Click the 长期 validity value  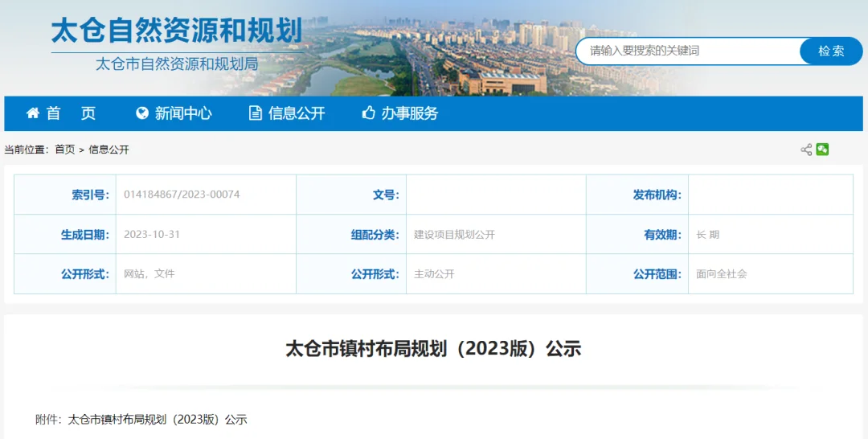pos(707,234)
